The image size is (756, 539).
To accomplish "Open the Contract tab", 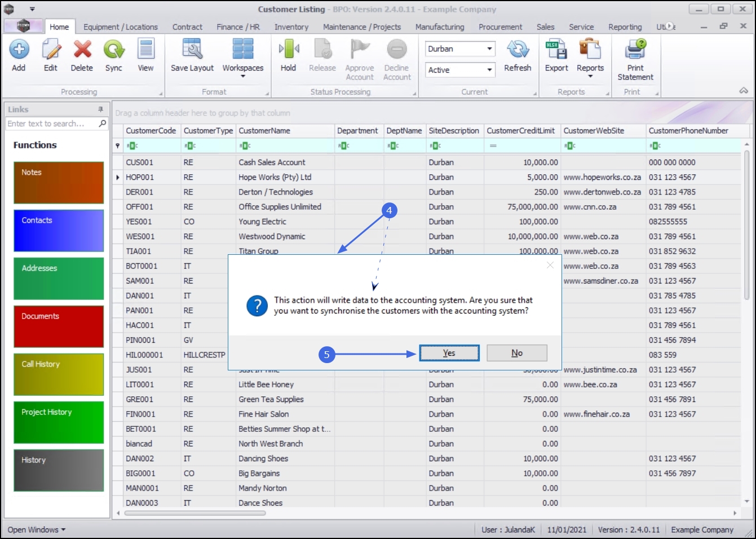I will [x=187, y=27].
